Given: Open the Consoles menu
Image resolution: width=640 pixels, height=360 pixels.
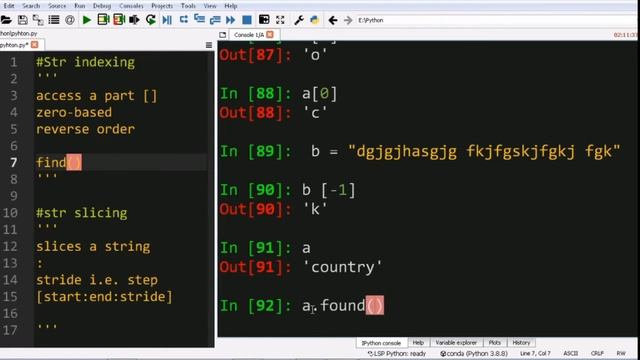Looking at the screenshot, I should 131,6.
